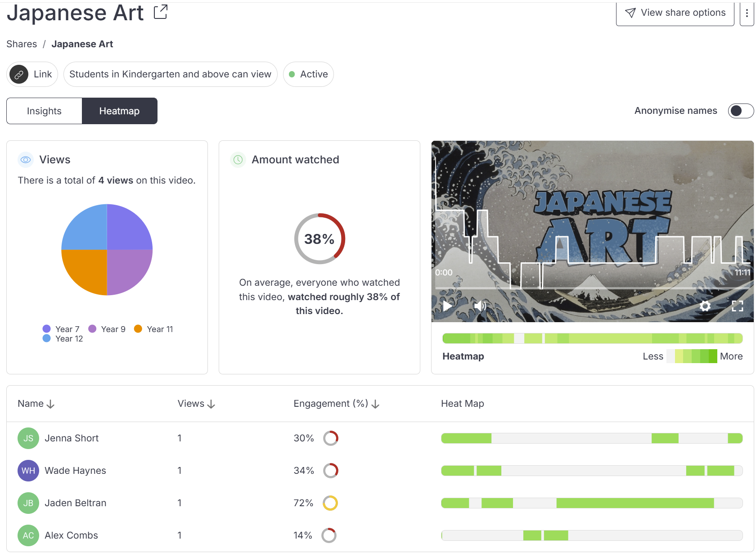The image size is (756, 553).
Task: Click Year 12 legend swatch
Action: (x=46, y=338)
